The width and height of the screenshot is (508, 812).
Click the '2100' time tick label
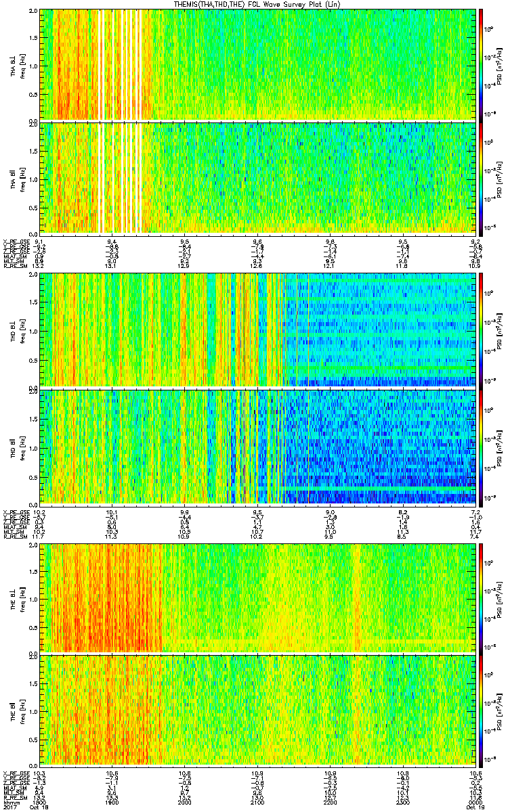(x=257, y=803)
